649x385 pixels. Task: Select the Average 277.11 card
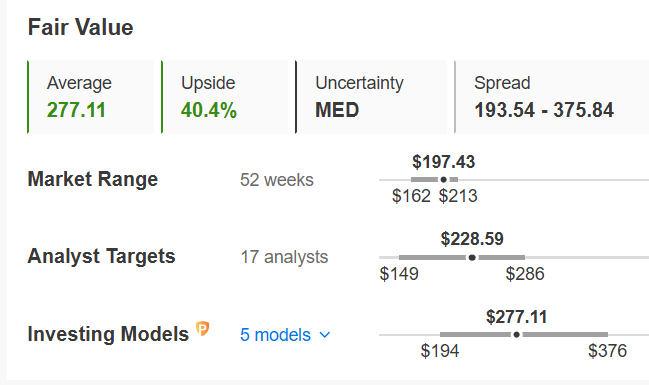click(91, 97)
